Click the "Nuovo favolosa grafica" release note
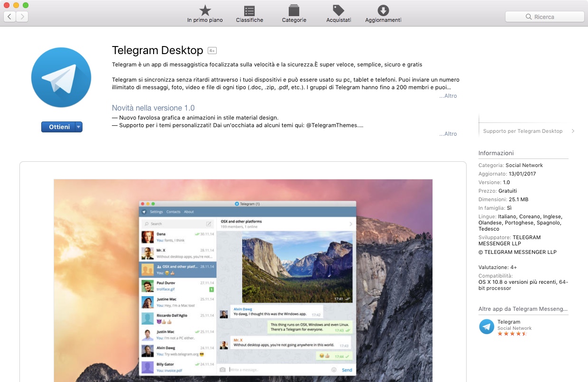 pyautogui.click(x=195, y=118)
